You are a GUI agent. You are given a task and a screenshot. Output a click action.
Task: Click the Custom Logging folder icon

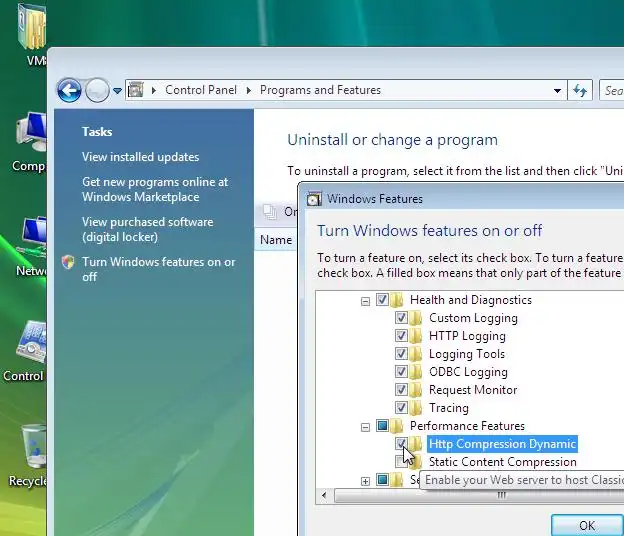click(415, 318)
